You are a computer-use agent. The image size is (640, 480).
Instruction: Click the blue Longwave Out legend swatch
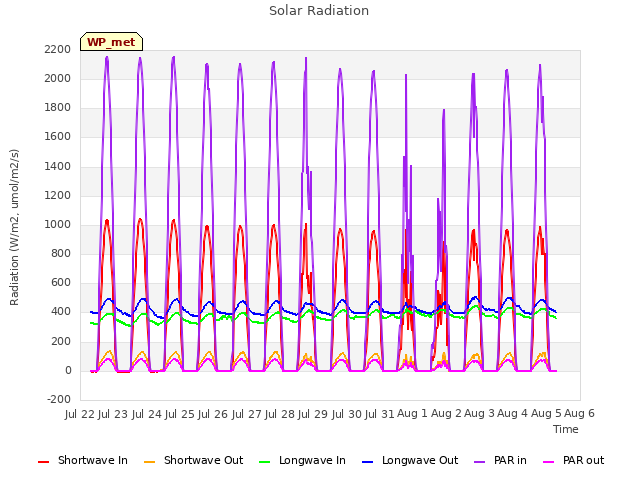[x=367, y=462]
